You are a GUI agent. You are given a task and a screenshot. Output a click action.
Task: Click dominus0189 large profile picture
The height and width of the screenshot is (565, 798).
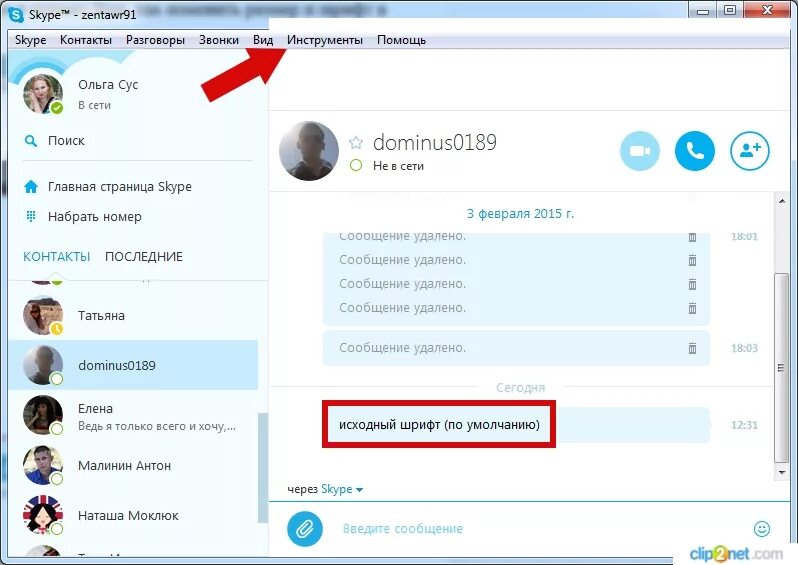click(x=309, y=151)
